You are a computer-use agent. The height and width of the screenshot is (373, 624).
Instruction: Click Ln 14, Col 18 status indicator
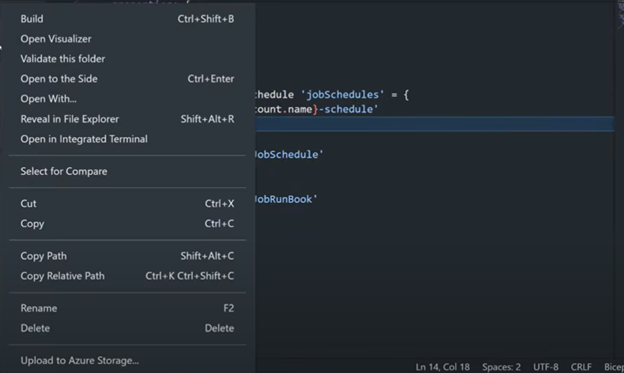pos(443,367)
